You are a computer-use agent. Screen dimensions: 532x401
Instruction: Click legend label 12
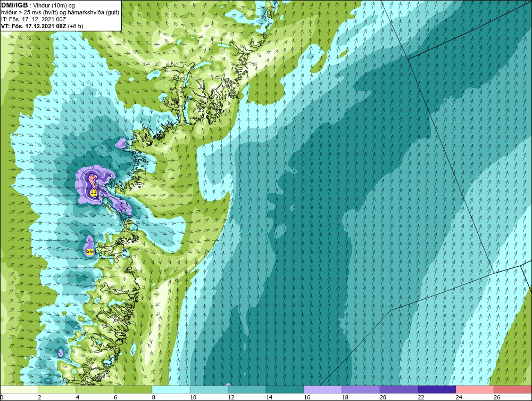tap(231, 397)
